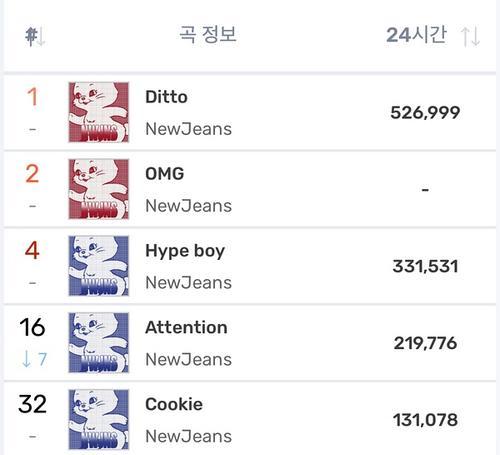Click the 24시간 column header text
500x455 pixels.
(416, 35)
